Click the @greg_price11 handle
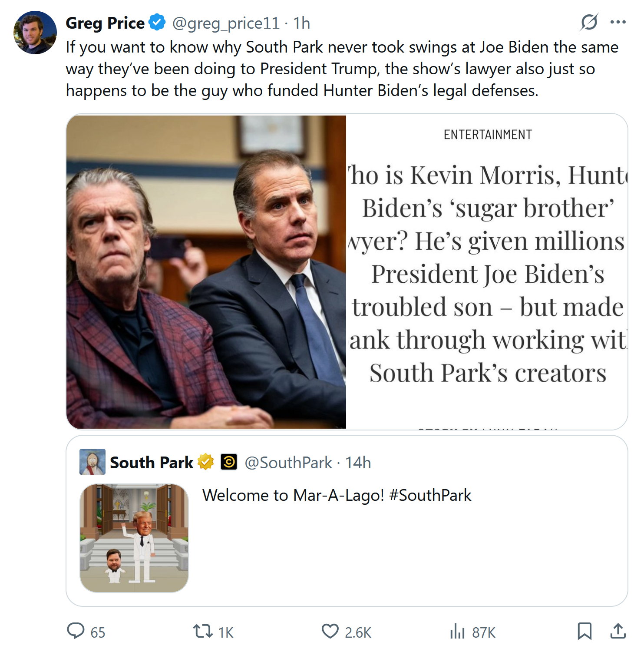 click(226, 23)
